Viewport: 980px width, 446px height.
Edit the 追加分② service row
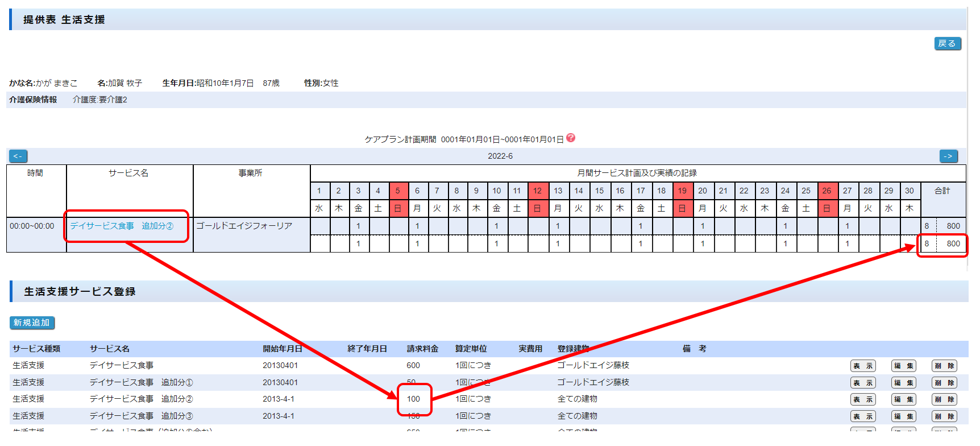(x=903, y=399)
